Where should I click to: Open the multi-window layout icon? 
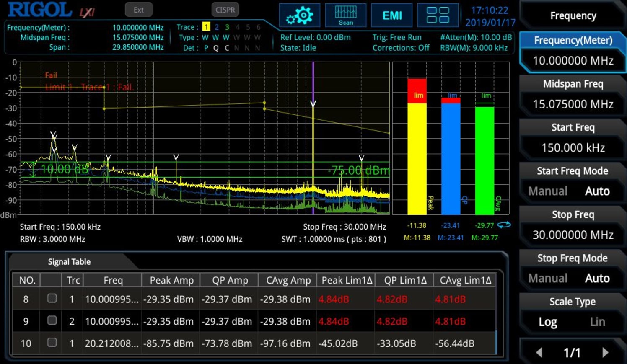coord(438,15)
